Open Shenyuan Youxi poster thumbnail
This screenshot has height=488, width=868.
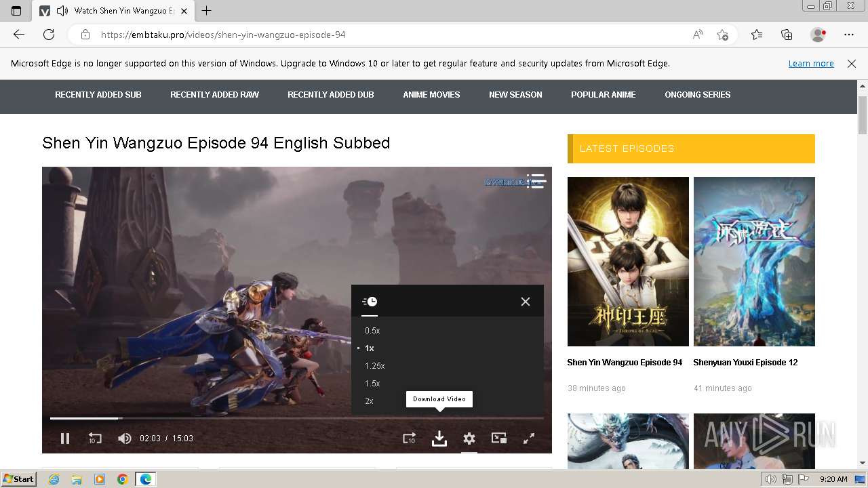(754, 262)
